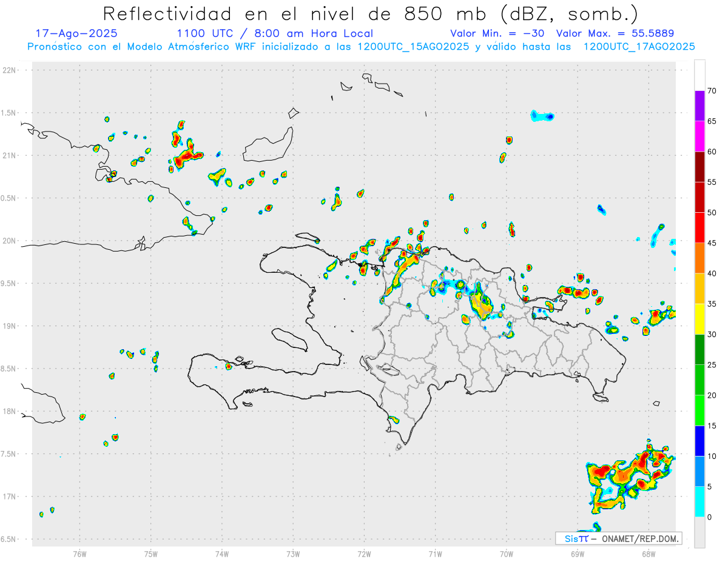Select the '18N' latitude label

click(x=10, y=412)
